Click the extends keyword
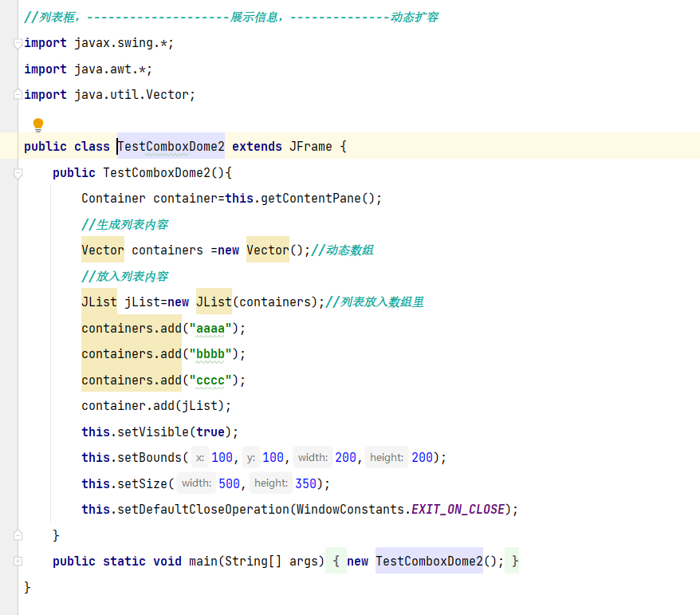This screenshot has height=615, width=700. [258, 146]
